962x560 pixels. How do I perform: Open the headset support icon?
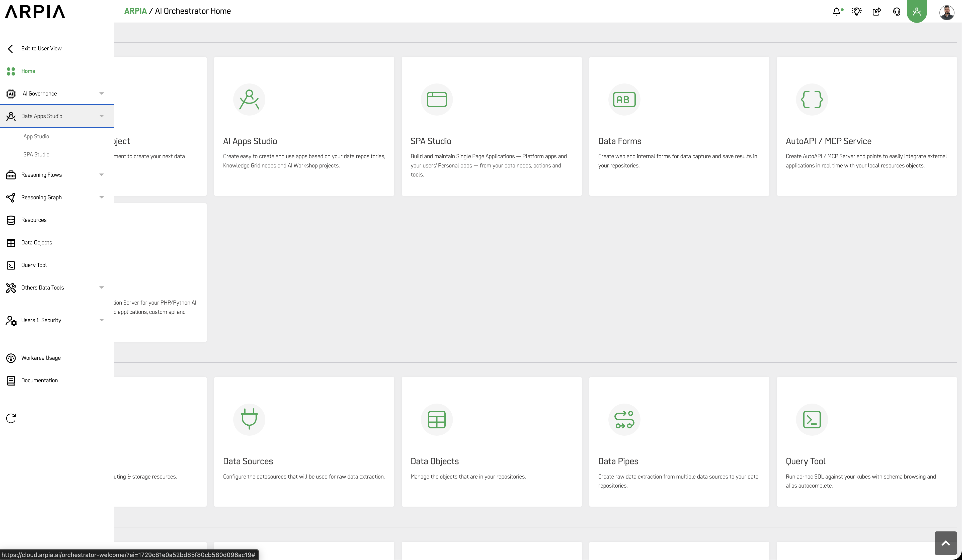(897, 12)
